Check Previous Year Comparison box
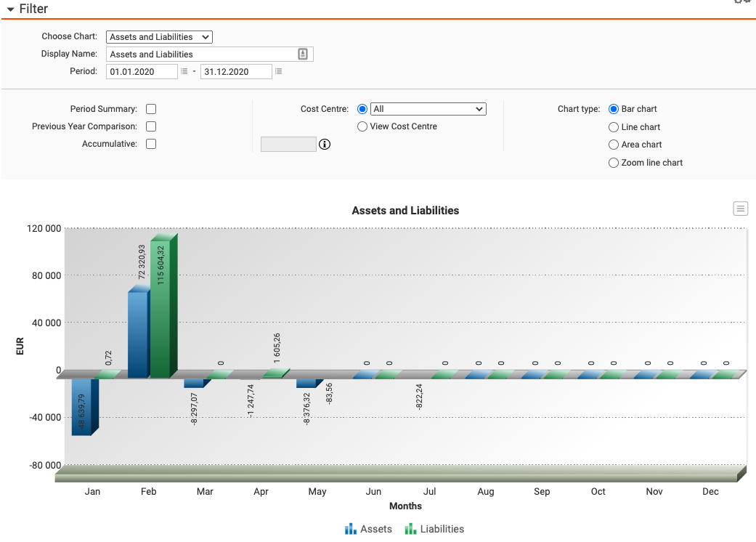This screenshot has height=542, width=756. click(x=151, y=126)
